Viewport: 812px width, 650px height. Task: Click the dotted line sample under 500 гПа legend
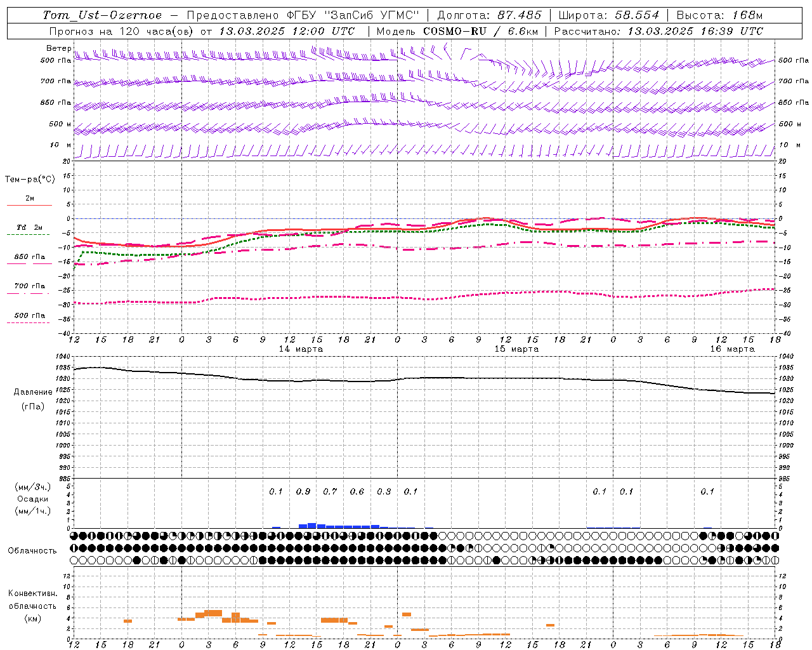tap(28, 322)
